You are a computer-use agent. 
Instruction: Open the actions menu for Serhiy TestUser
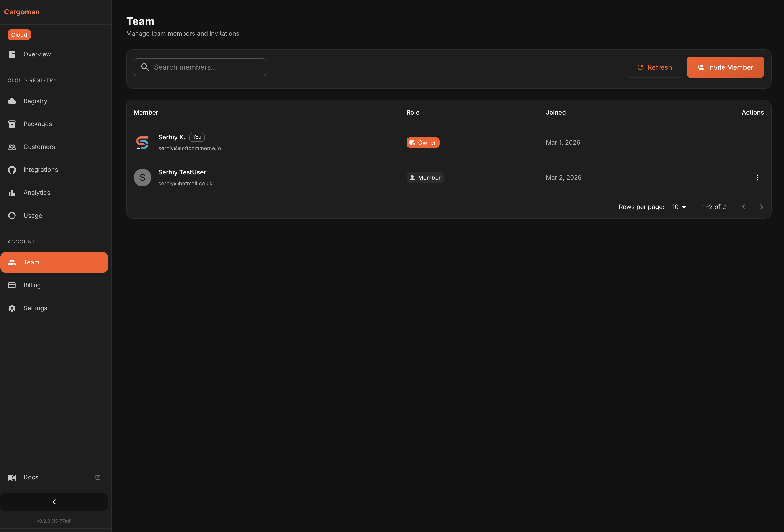(757, 177)
